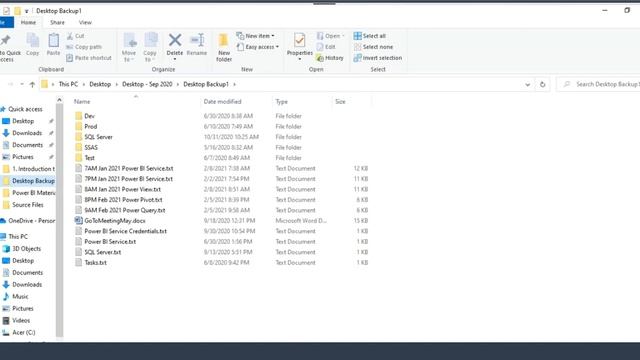Click the Edit command in Open group

pyautogui.click(x=326, y=47)
